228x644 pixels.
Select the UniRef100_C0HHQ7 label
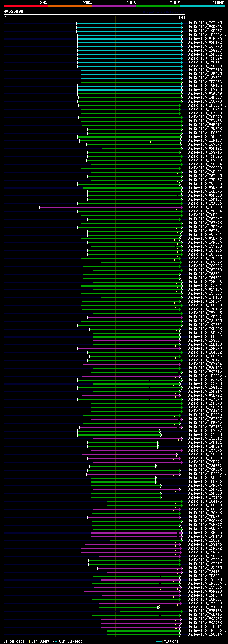click(204, 525)
